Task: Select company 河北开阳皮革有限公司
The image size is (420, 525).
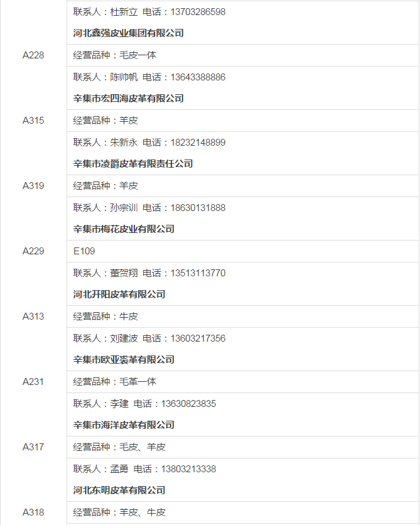Action: click(119, 295)
